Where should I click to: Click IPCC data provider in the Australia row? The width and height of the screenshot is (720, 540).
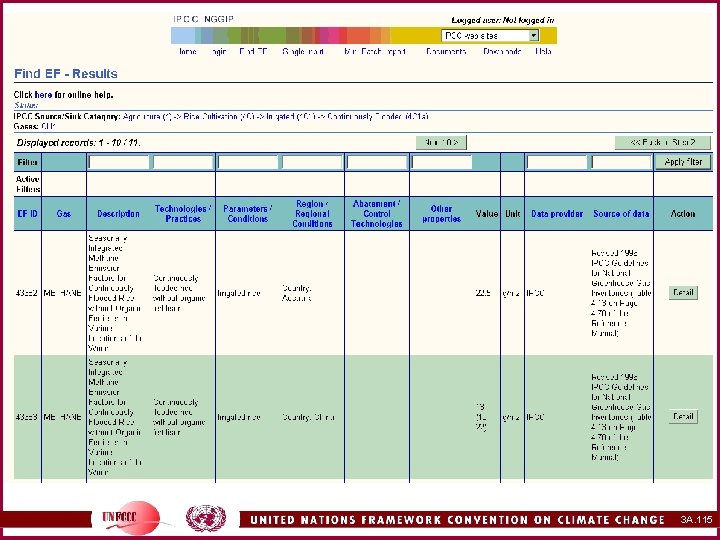pos(535,293)
